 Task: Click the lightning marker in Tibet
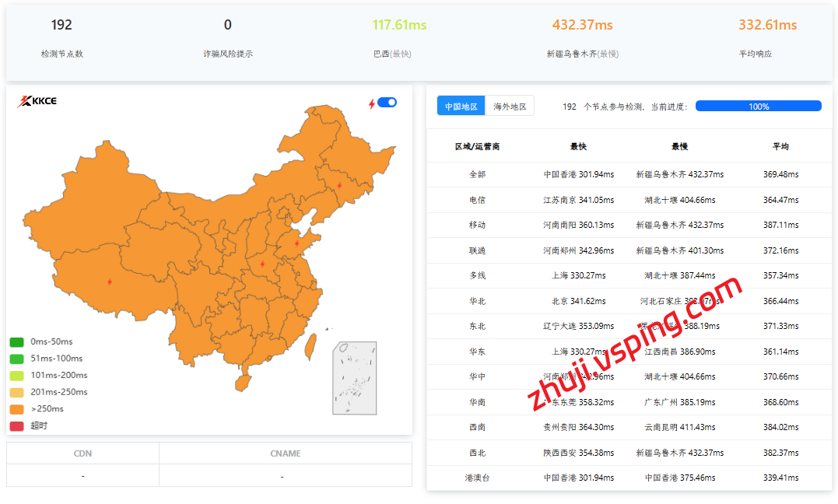110,282
